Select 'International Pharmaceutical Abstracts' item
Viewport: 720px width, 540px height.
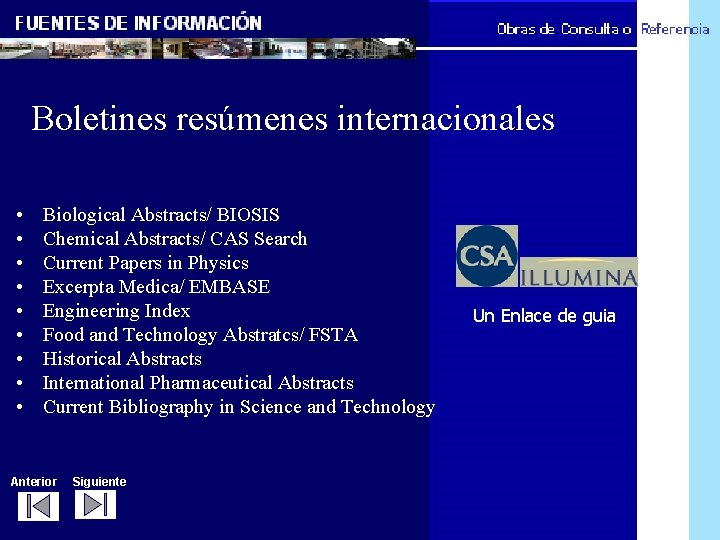pyautogui.click(x=198, y=382)
